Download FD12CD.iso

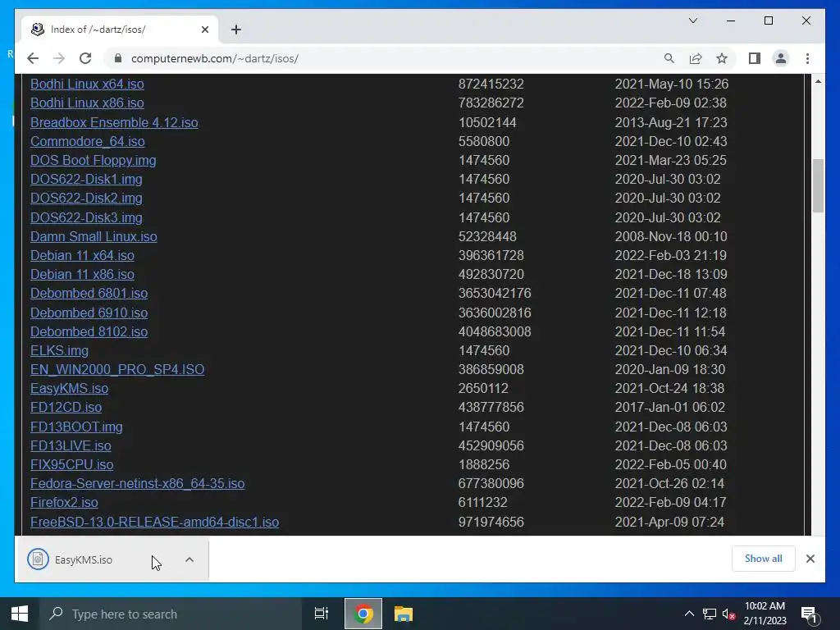(66, 408)
